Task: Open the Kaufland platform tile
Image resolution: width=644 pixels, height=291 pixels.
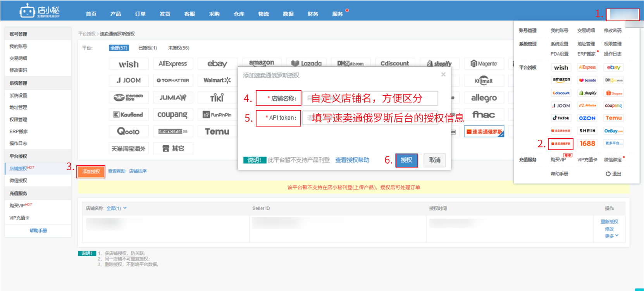Action: [x=129, y=115]
